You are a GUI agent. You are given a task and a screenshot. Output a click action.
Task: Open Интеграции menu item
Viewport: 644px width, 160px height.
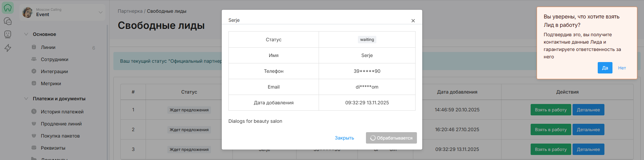(54, 71)
